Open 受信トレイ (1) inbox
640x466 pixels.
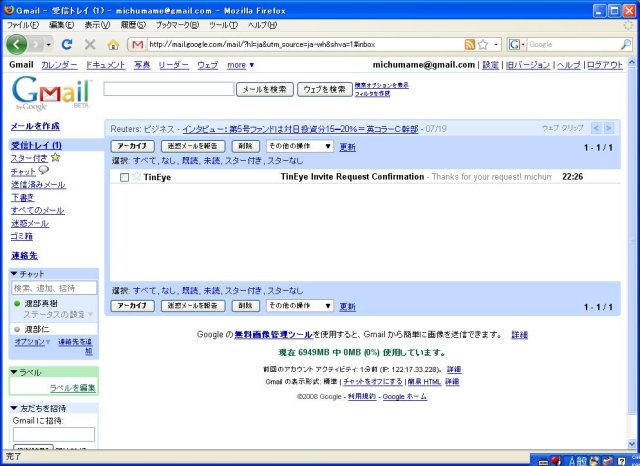[x=36, y=145]
